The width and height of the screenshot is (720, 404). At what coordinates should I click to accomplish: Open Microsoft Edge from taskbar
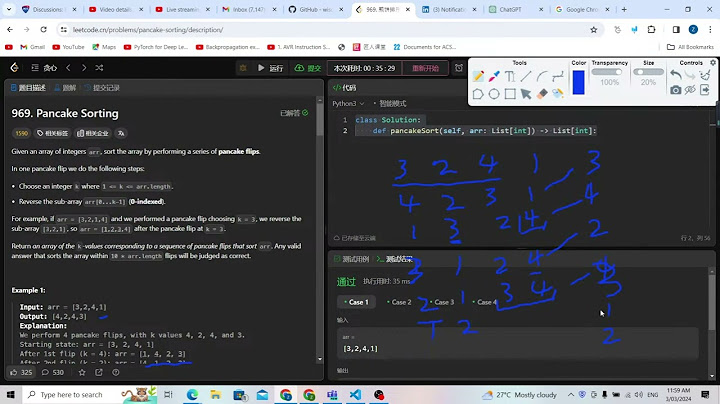click(192, 395)
